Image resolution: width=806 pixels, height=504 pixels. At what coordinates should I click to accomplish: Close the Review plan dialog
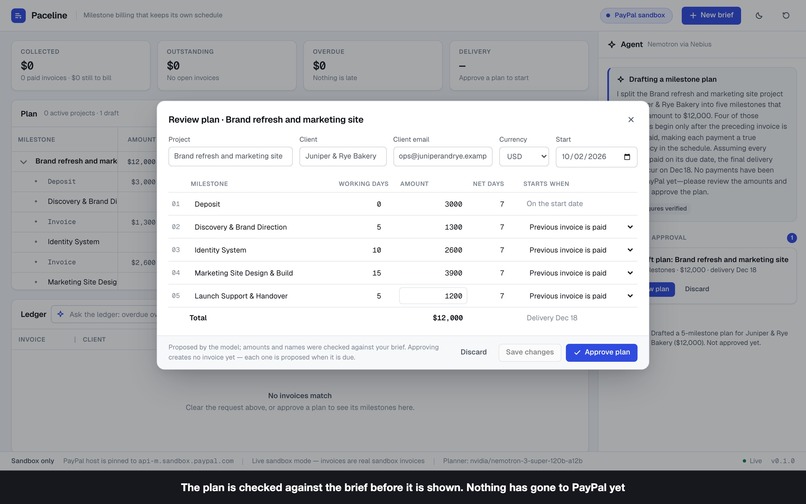[631, 119]
